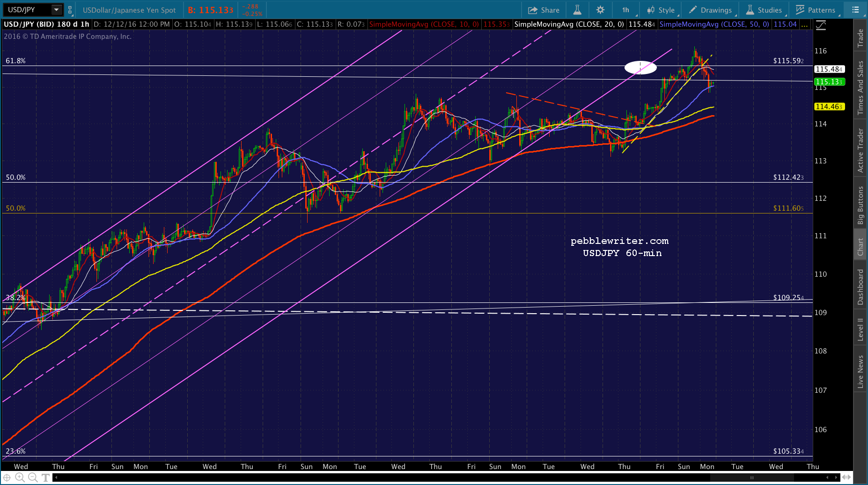Toggle the price axis scale icon
This screenshot has height=485, width=868.
[x=821, y=25]
